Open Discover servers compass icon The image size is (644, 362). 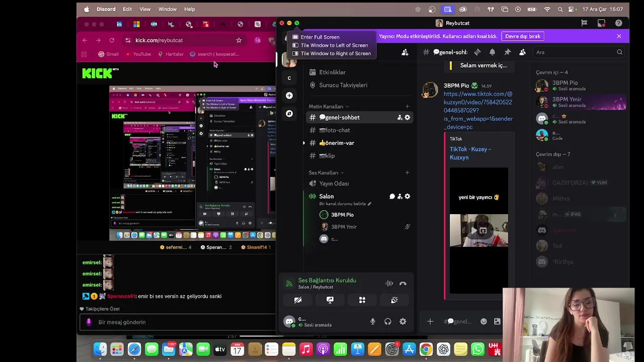coord(289,114)
